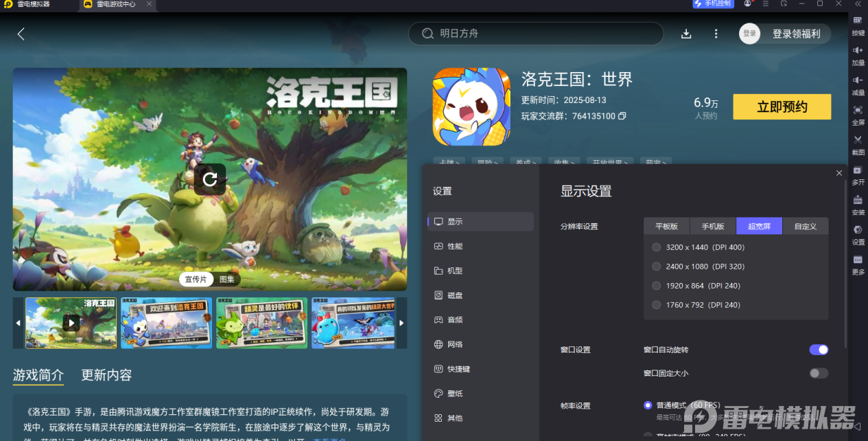This screenshot has height=441, width=868.
Task: Open 音频 settings category
Action: (x=480, y=320)
